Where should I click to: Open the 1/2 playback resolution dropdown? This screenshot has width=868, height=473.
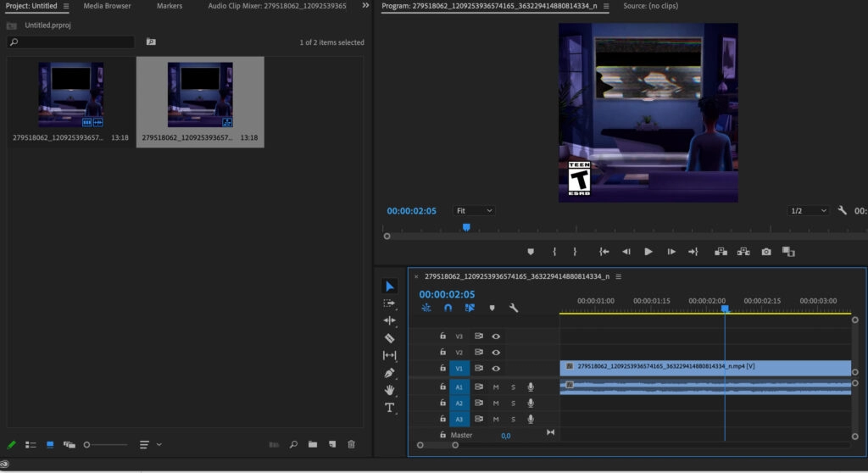tap(808, 210)
